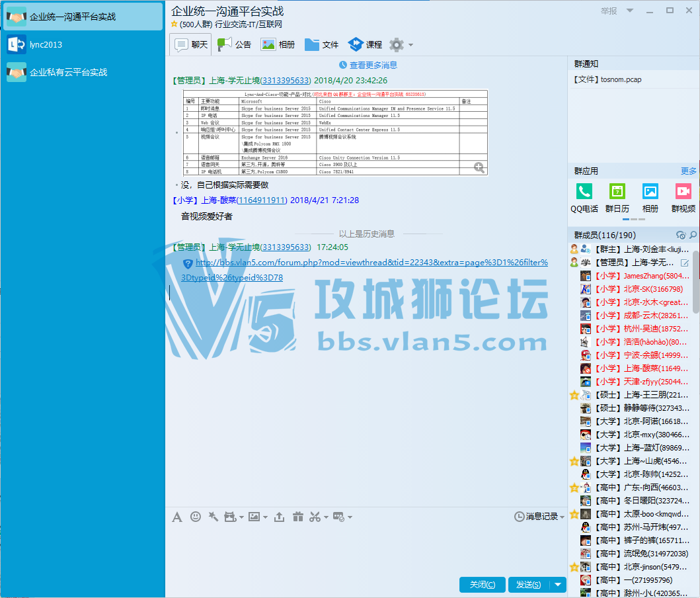Screen dimensions: 700x598
Task: Open the tosnom.pcap file notice
Action: [x=608, y=79]
